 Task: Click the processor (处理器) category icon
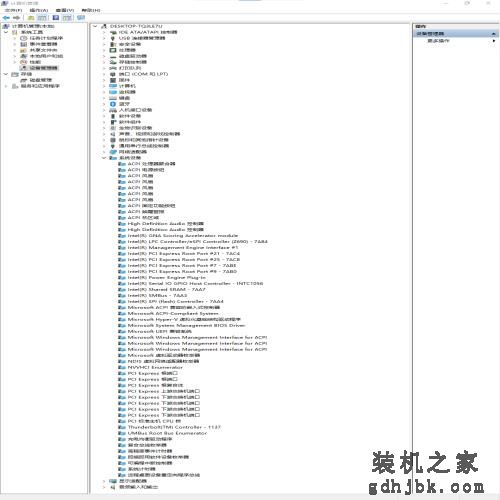tap(113, 50)
